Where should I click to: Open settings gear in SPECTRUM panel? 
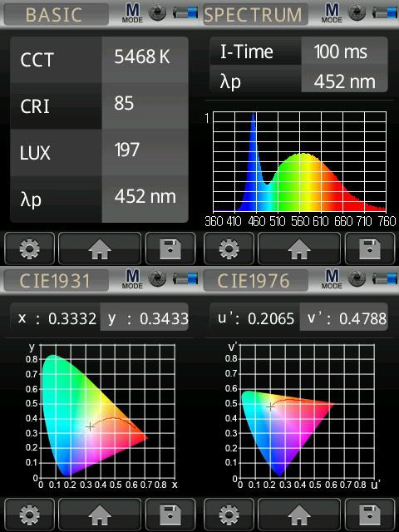click(x=229, y=249)
